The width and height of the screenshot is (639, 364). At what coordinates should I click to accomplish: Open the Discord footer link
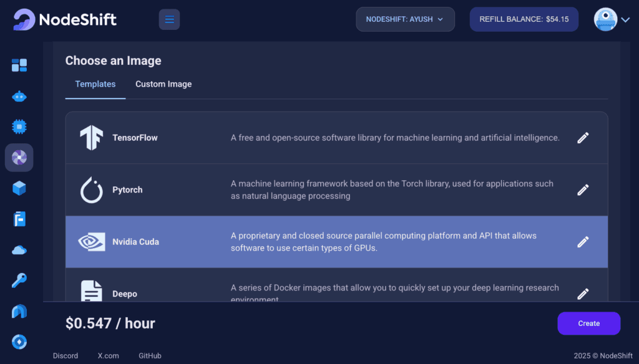click(65, 355)
